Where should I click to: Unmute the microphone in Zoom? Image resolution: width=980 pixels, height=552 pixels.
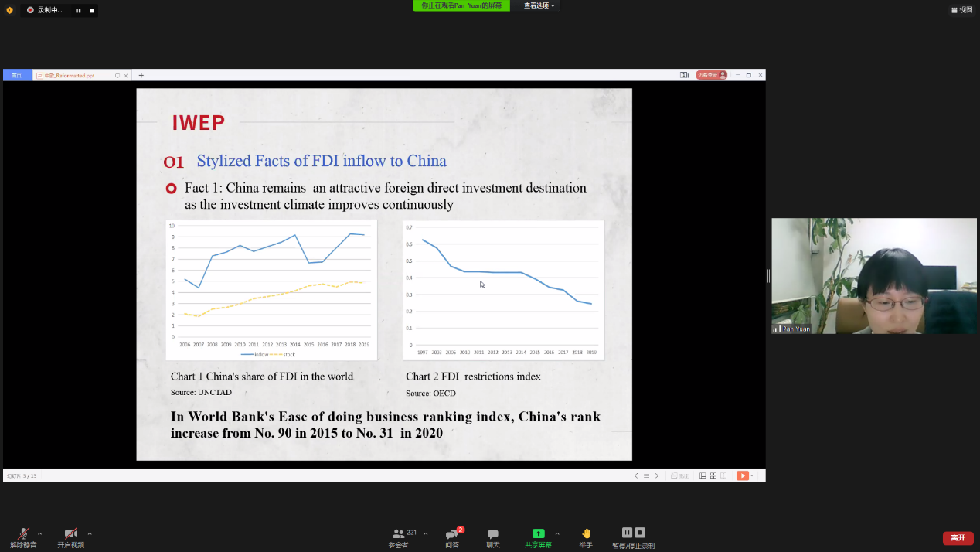(23, 534)
